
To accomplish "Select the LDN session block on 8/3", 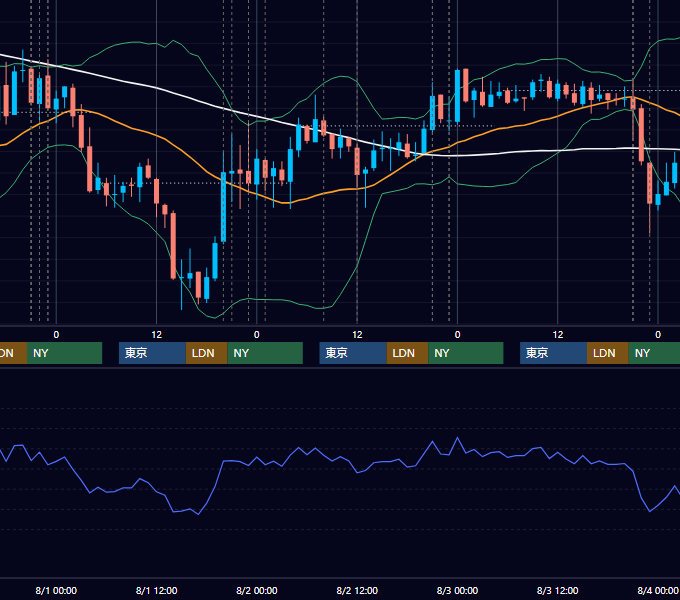I will tap(608, 353).
